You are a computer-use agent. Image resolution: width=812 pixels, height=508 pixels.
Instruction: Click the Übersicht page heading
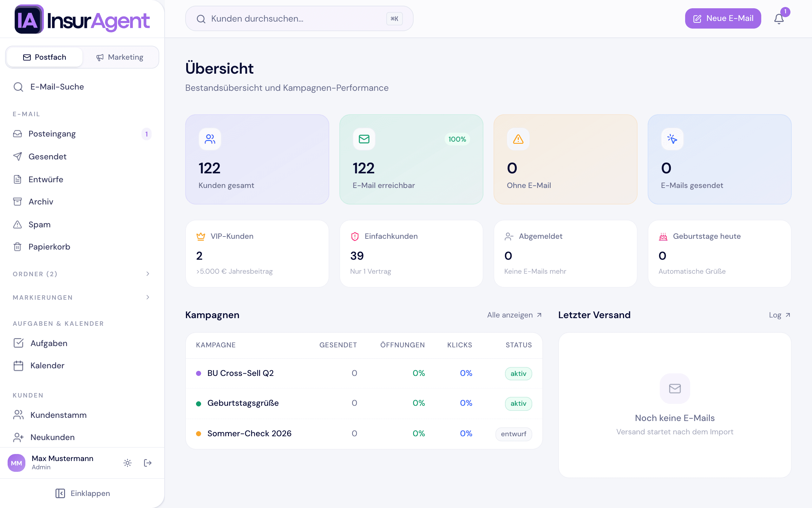(219, 68)
